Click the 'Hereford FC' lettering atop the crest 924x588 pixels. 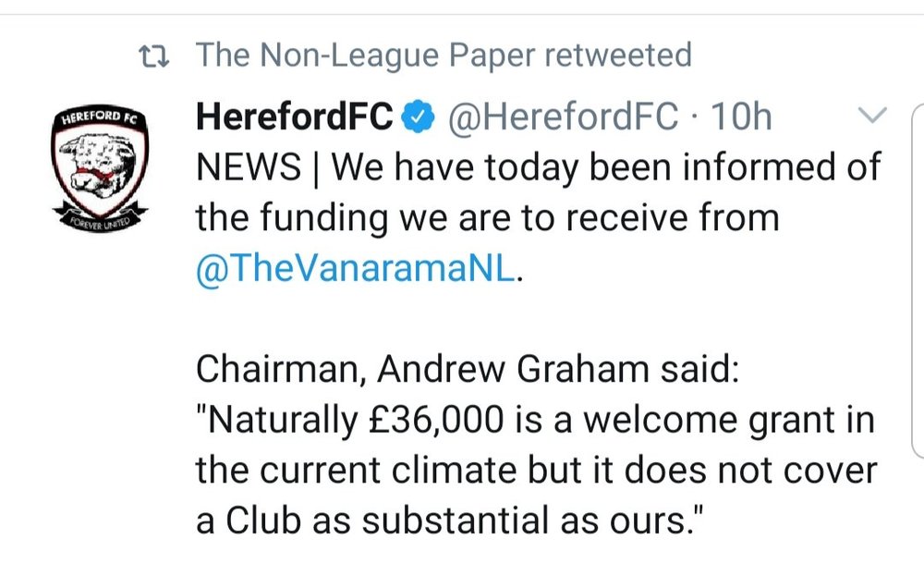coord(100,116)
